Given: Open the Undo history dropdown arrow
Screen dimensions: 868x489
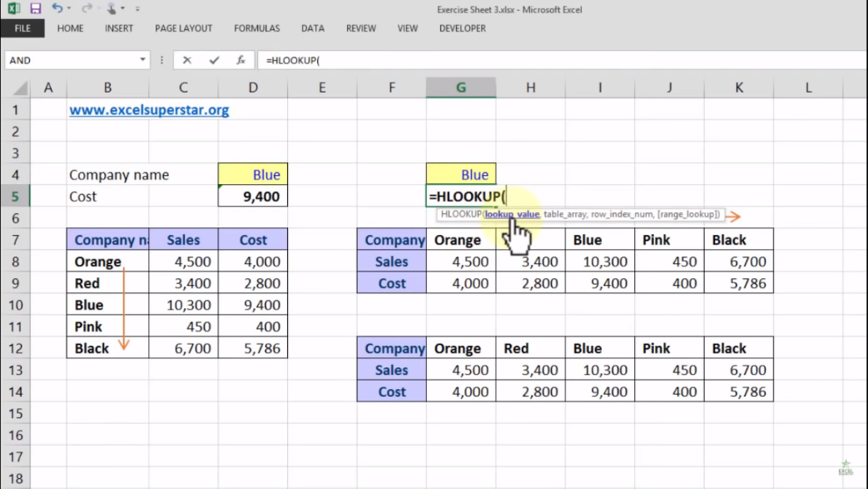Looking at the screenshot, I should [x=69, y=8].
